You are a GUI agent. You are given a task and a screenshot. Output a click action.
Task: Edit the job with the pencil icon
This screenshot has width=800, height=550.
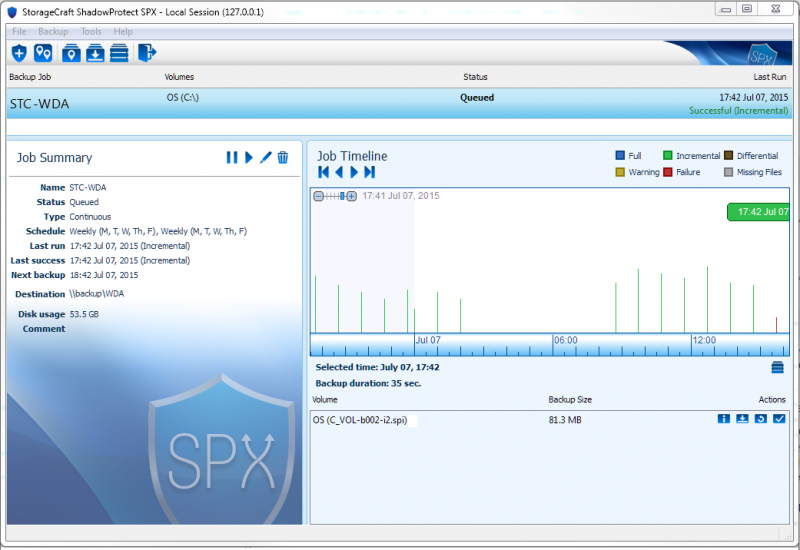coord(265,158)
